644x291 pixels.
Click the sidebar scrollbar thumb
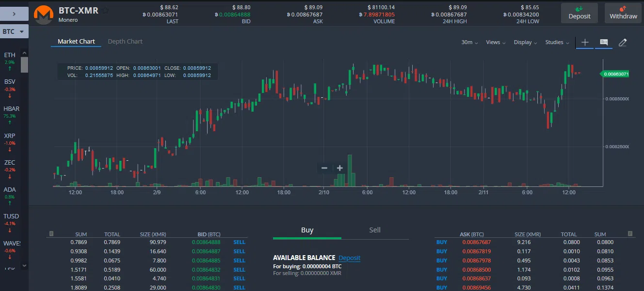24,64
